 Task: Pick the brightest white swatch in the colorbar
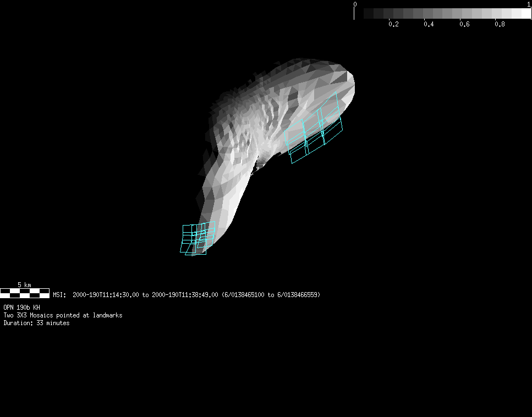pyautogui.click(x=525, y=13)
